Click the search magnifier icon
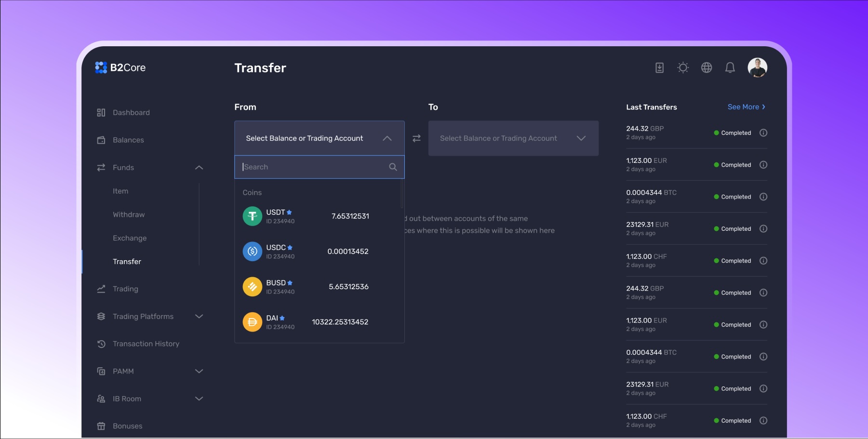 [x=393, y=167]
